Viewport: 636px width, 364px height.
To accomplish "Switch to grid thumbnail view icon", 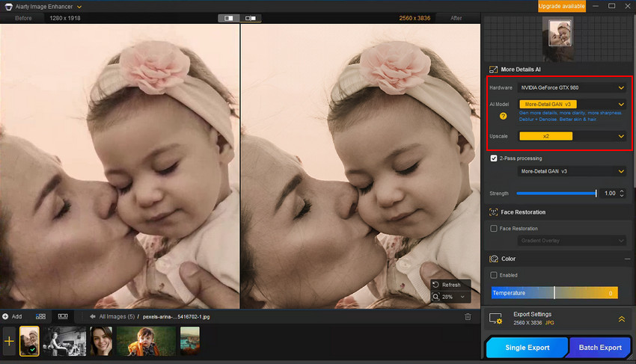I will [x=40, y=317].
